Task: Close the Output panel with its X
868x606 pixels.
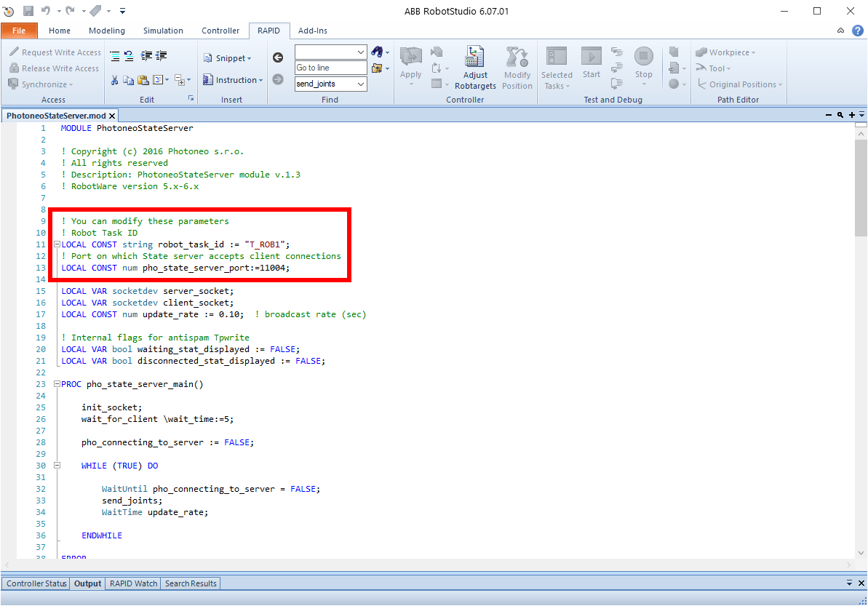Action: coord(861,583)
